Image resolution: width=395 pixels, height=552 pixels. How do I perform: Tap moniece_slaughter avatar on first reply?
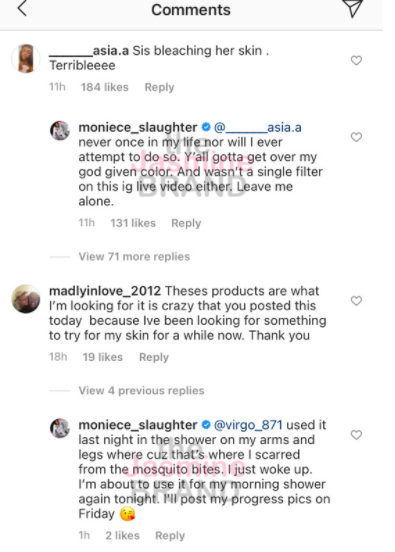point(60,130)
